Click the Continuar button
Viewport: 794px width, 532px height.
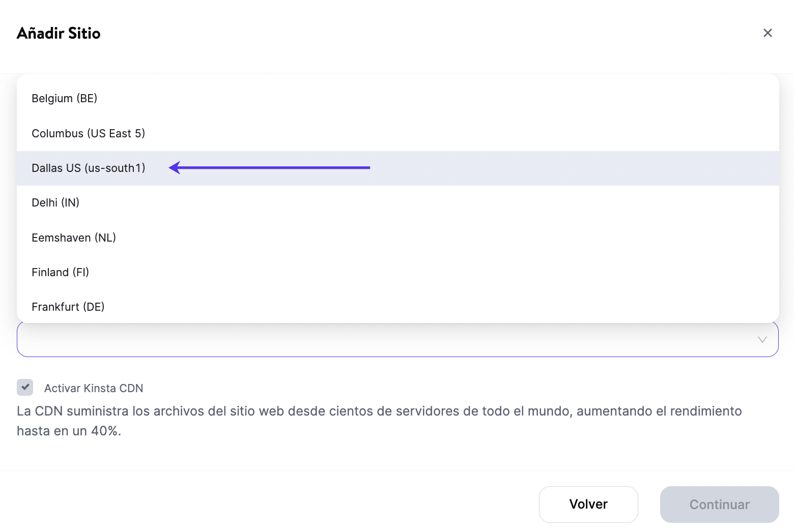pos(719,505)
